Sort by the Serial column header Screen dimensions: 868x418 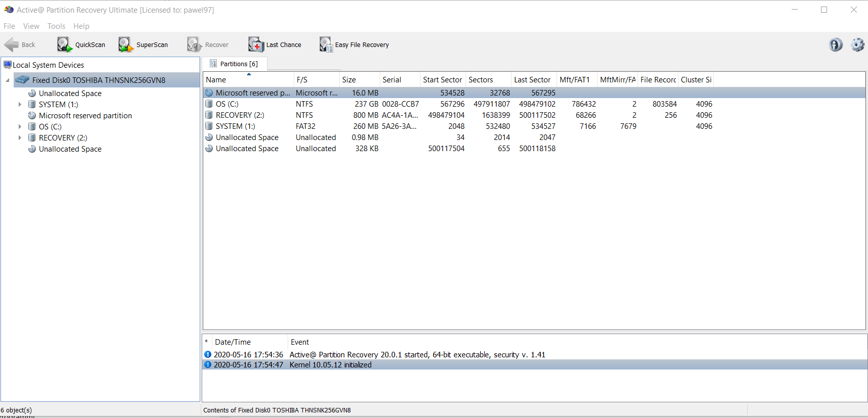coord(400,80)
